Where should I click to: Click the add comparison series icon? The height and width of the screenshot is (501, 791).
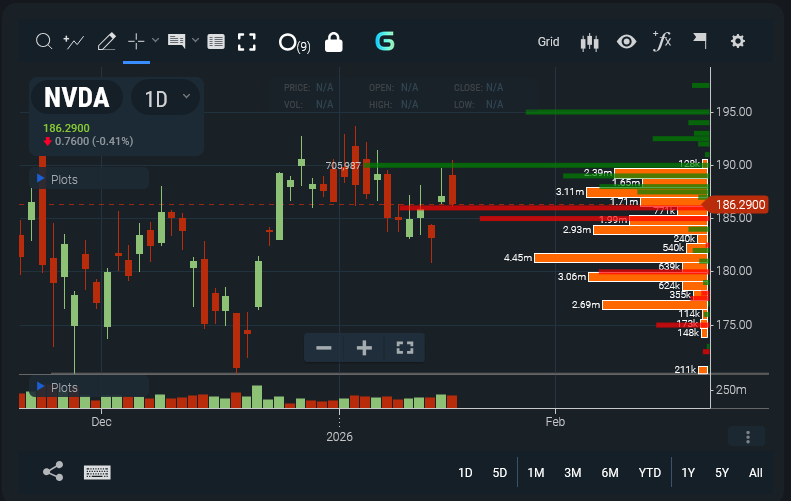click(74, 41)
